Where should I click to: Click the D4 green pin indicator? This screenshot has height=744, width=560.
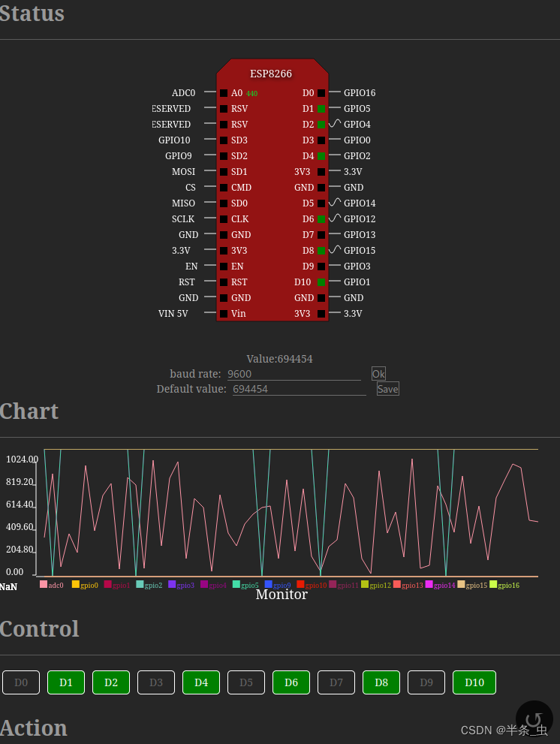click(321, 155)
